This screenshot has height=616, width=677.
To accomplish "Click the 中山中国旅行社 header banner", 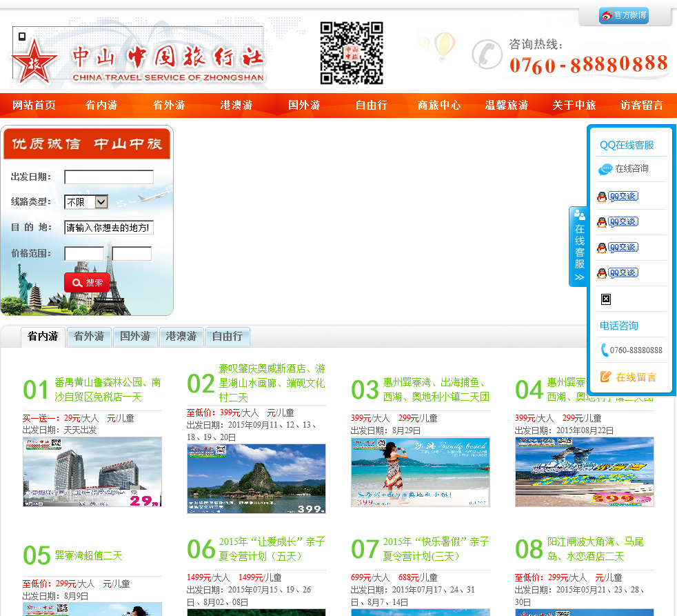I will tap(138, 55).
